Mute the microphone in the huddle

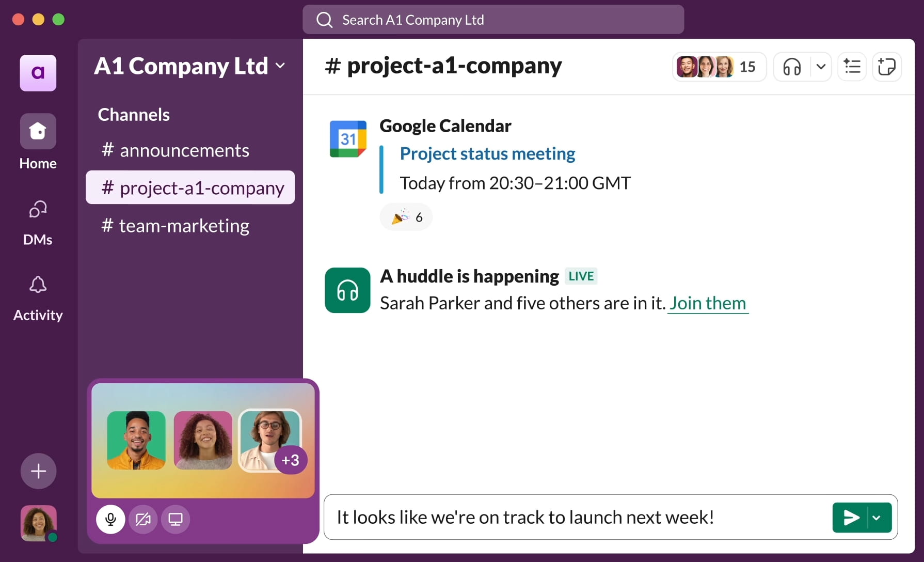(x=110, y=519)
